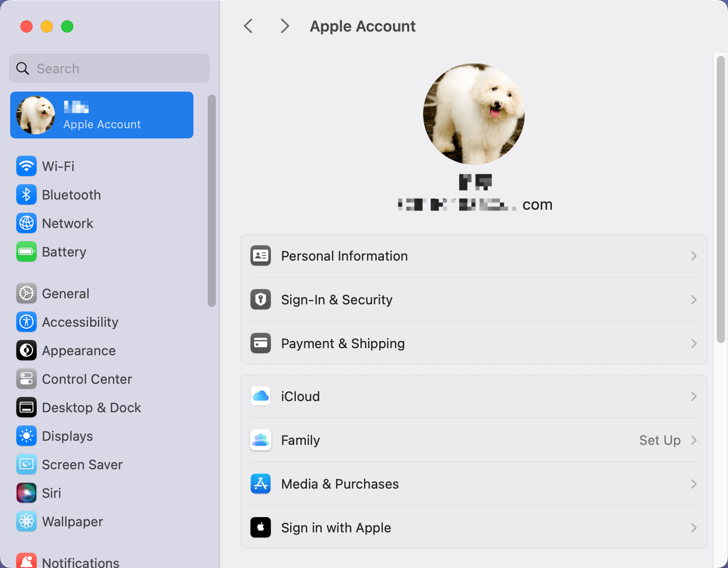
Task: Click the green Battery icon
Action: (x=26, y=251)
